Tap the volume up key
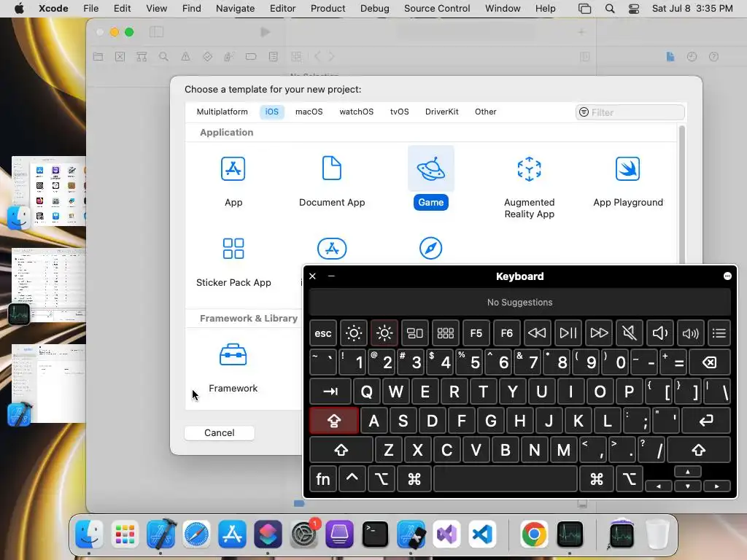The height and width of the screenshot is (560, 747). click(x=690, y=333)
